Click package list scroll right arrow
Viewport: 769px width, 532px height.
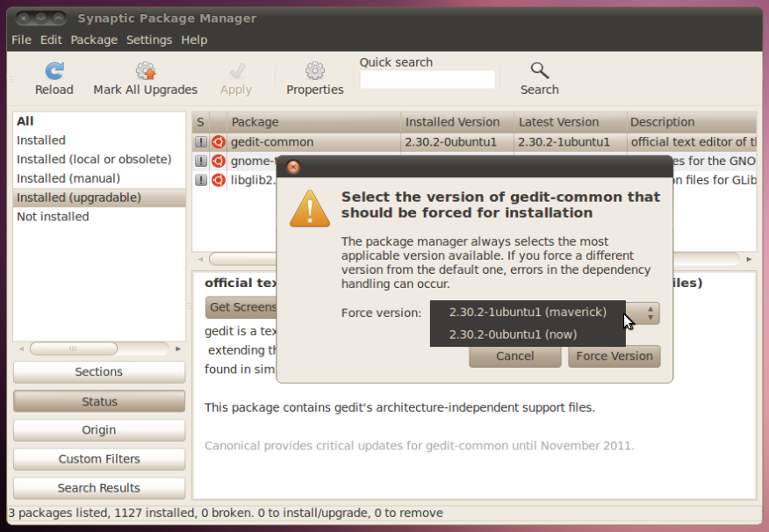pos(749,259)
